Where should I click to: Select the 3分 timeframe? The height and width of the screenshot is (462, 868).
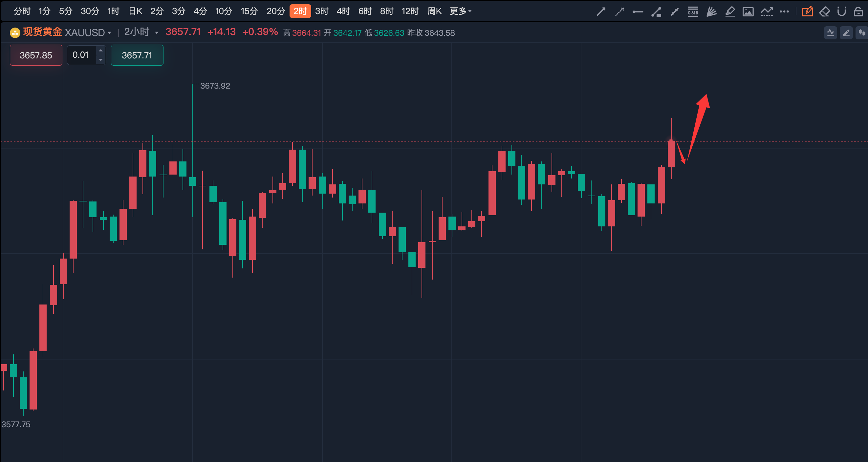click(x=179, y=11)
